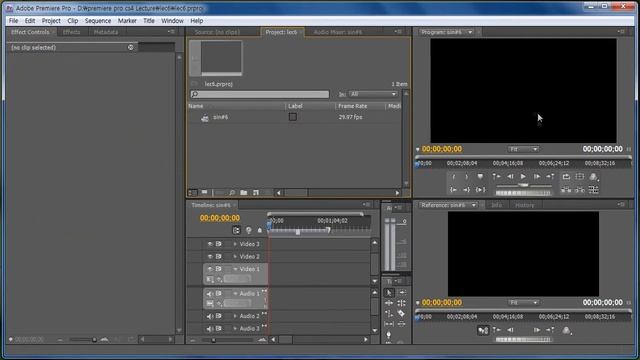Switch to the History tab
This screenshot has width=640, height=360.
click(524, 205)
